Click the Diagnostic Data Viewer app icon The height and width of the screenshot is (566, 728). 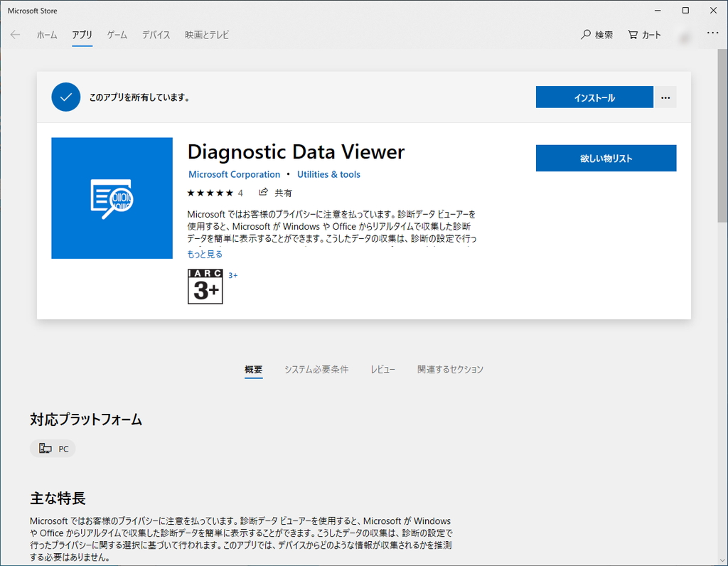click(x=112, y=198)
